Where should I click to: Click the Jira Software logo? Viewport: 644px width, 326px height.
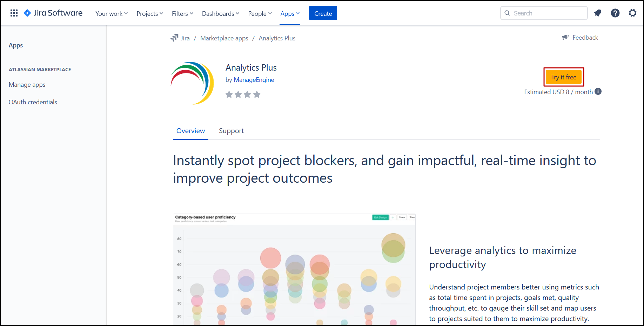click(x=53, y=13)
